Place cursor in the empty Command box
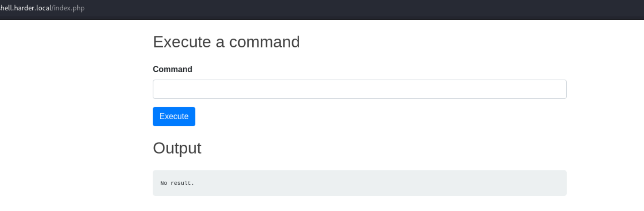Viewport: 644px width, 211px height. (359, 89)
